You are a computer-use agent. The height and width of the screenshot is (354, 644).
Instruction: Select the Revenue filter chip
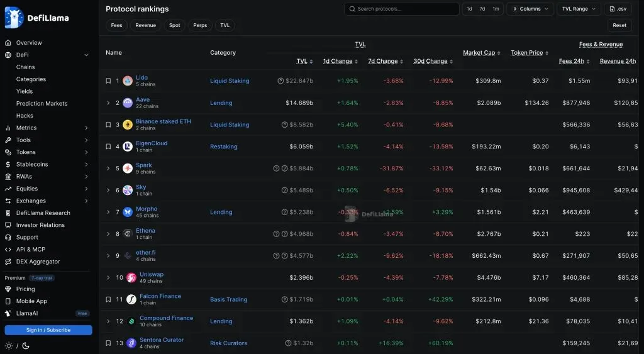pos(145,25)
